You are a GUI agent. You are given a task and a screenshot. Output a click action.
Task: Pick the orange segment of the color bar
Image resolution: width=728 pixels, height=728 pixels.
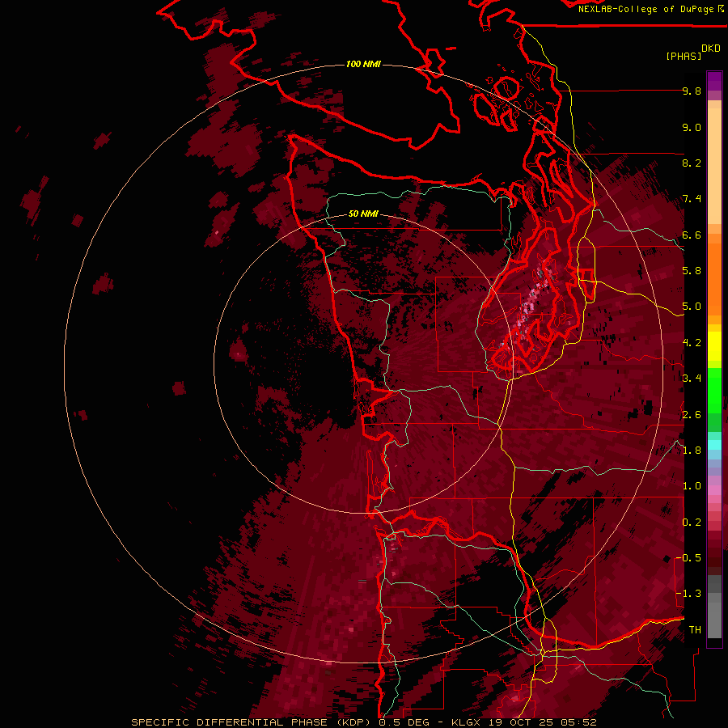(714, 278)
